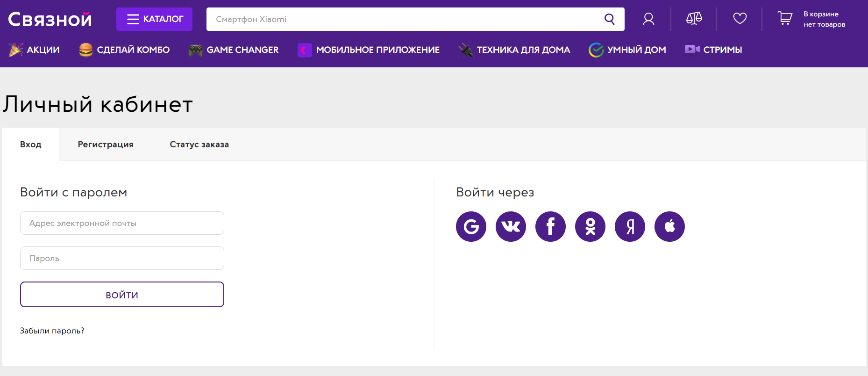Click the 'В корзине нет товаров' text
This screenshot has width=868, height=376.
pyautogui.click(x=825, y=19)
